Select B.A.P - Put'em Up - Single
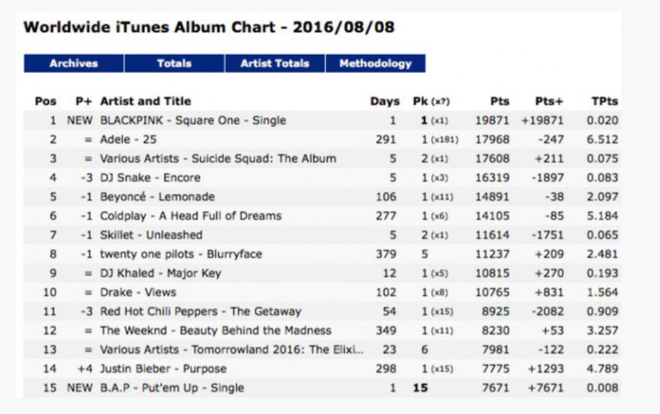 click(172, 387)
